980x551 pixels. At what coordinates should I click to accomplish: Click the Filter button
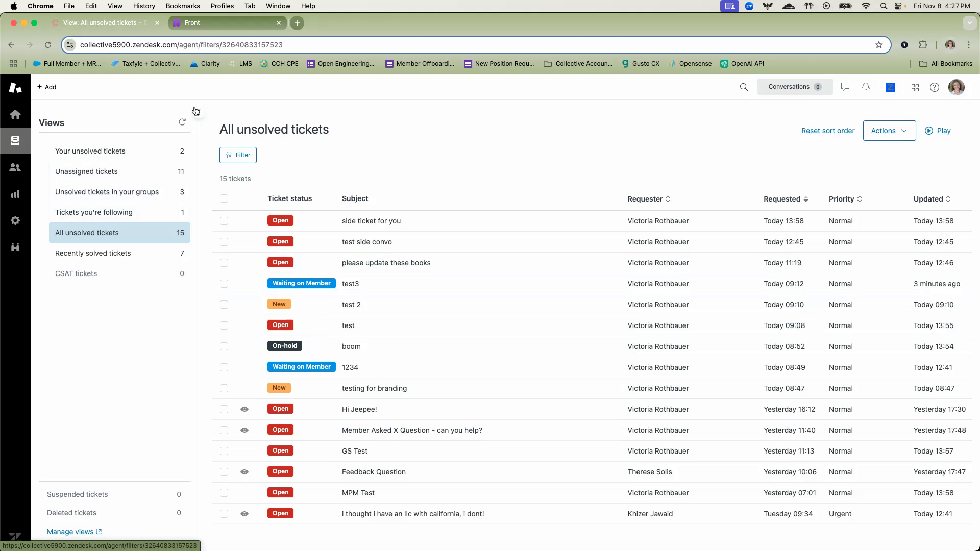click(x=238, y=155)
